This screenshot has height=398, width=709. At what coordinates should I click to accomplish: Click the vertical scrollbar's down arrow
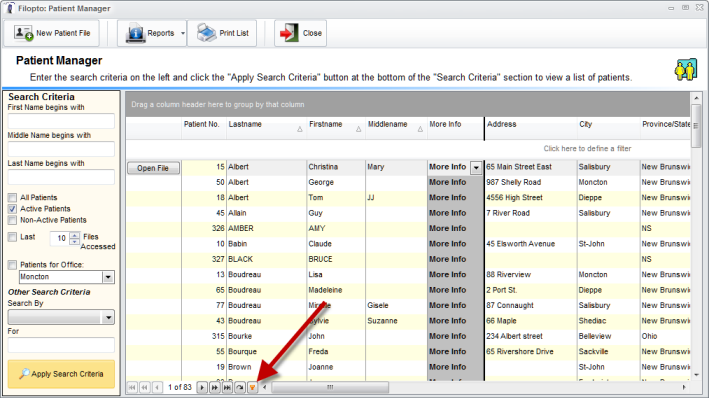pos(696,375)
